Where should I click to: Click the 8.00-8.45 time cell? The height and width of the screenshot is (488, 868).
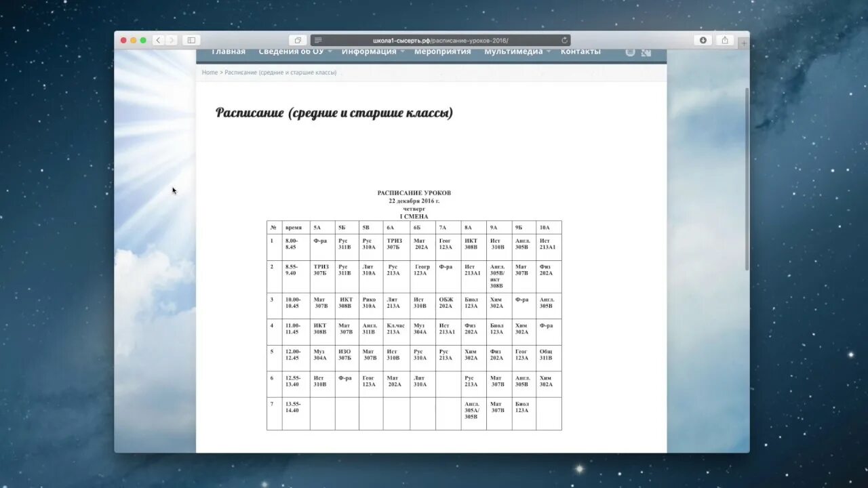[x=296, y=247]
